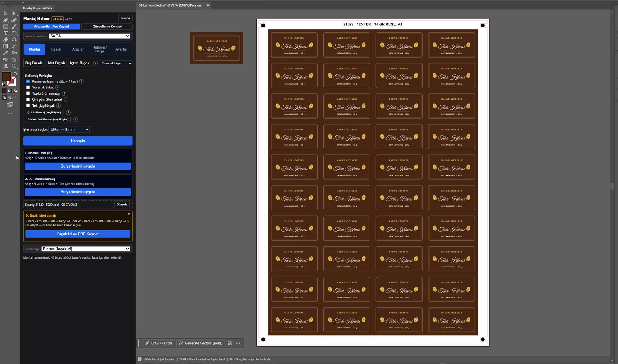Viewport: 618px width, 364px height.
Task: Switch to the Araçlar tab
Action: point(78,49)
